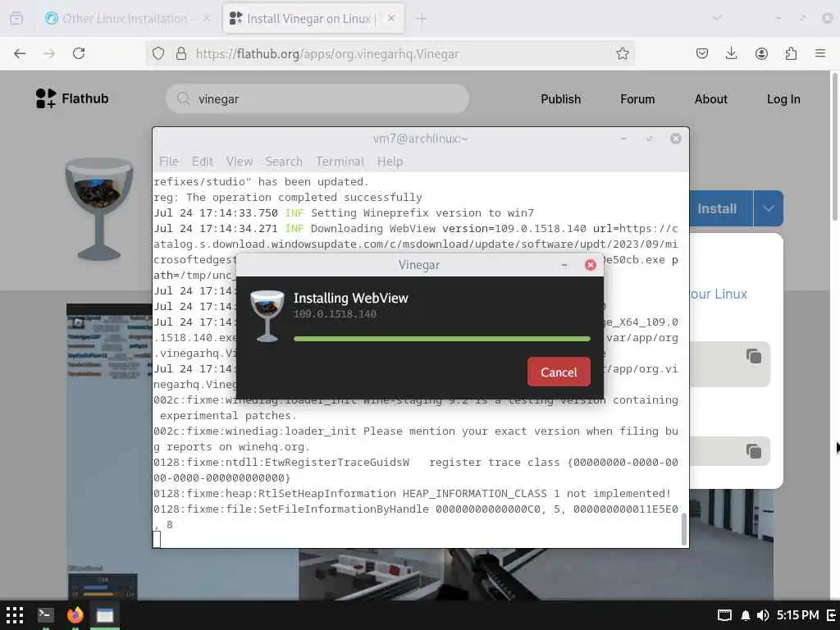Minimize the Vinegar dialog
The height and width of the screenshot is (630, 840).
(x=564, y=265)
